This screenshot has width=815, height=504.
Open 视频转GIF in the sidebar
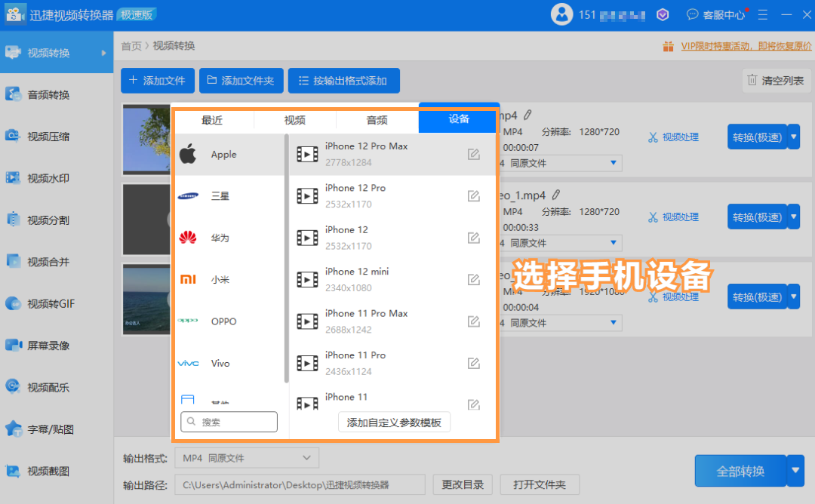(56, 303)
